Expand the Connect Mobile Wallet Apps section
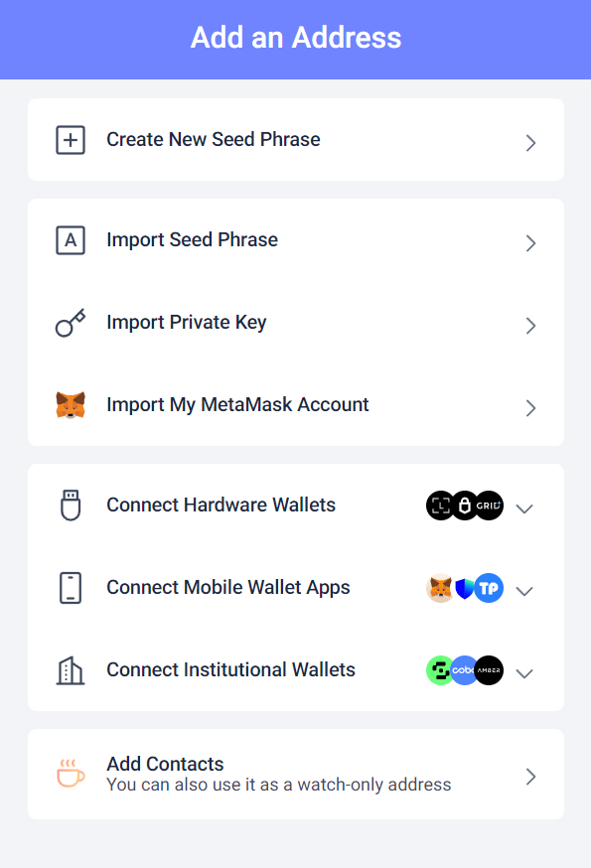Image resolution: width=591 pixels, height=868 pixels. click(524, 591)
